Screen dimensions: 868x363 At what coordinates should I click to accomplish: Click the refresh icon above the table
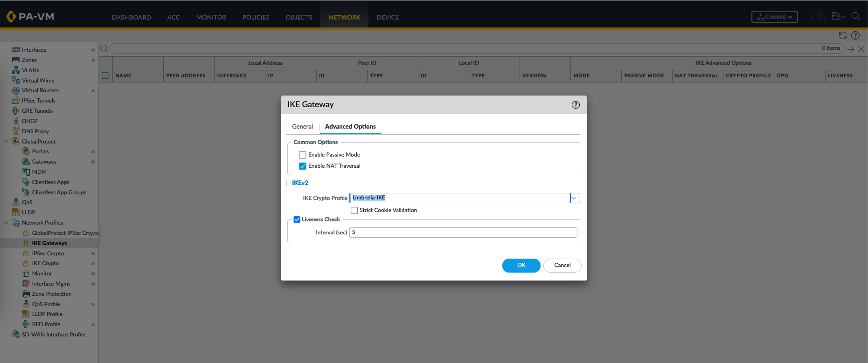coord(842,35)
